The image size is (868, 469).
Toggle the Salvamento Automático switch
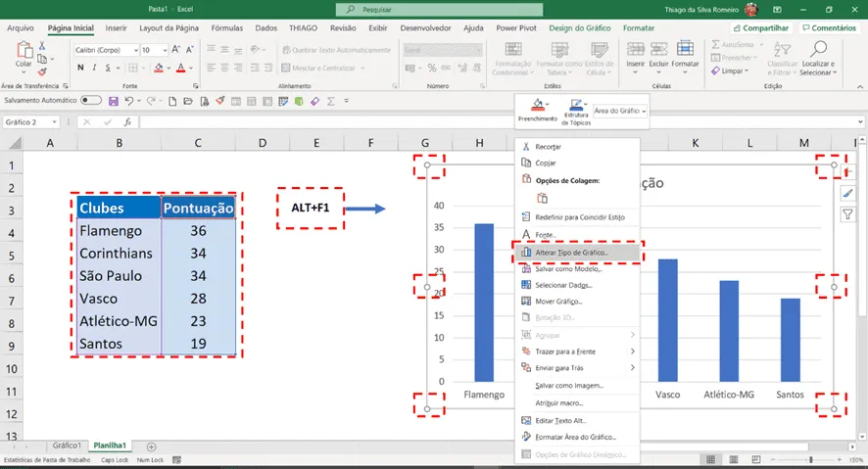pyautogui.click(x=91, y=101)
